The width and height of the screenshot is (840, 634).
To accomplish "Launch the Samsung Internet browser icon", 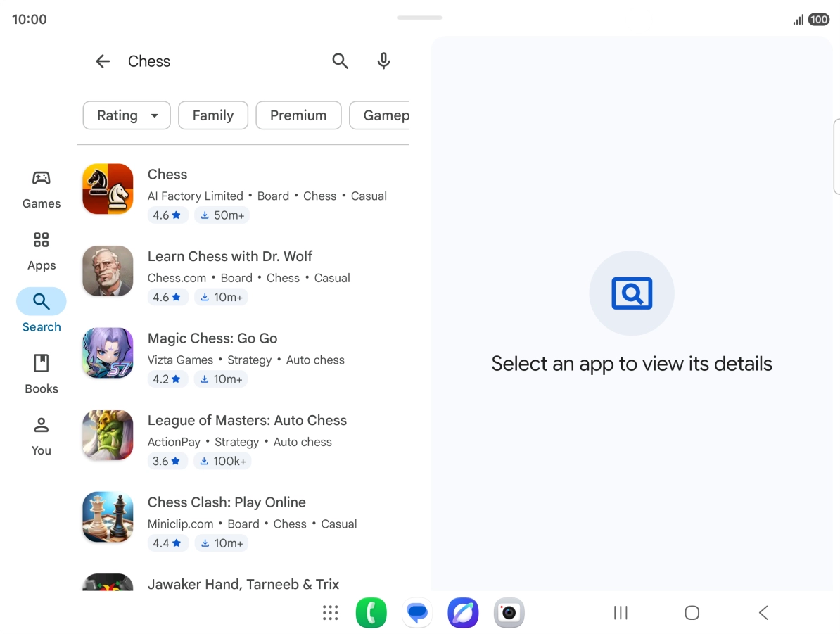I will pos(464,613).
